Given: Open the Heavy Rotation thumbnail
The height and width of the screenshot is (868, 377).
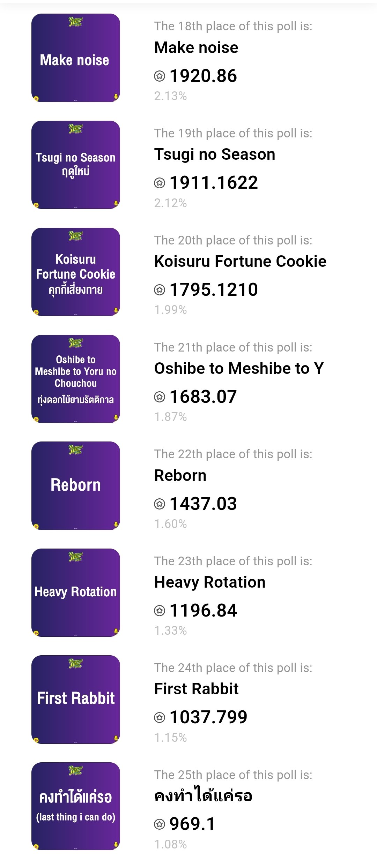Looking at the screenshot, I should (76, 593).
